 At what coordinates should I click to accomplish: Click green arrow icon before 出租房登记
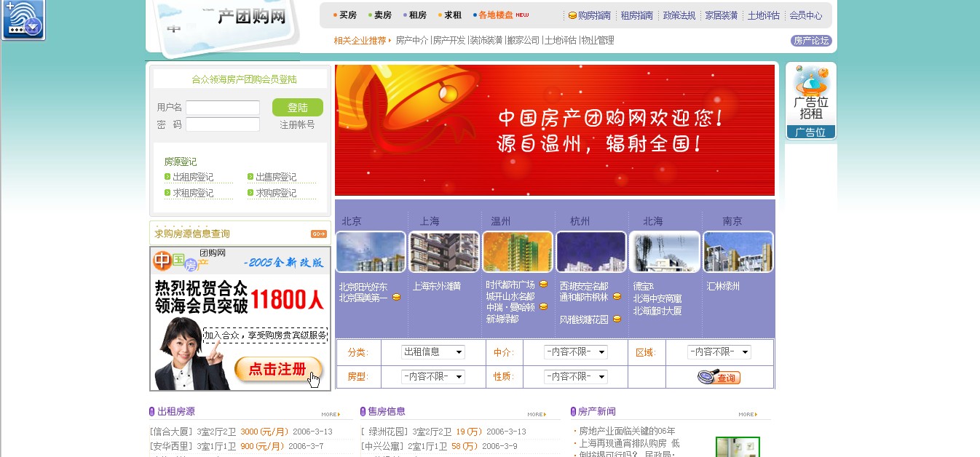click(167, 177)
